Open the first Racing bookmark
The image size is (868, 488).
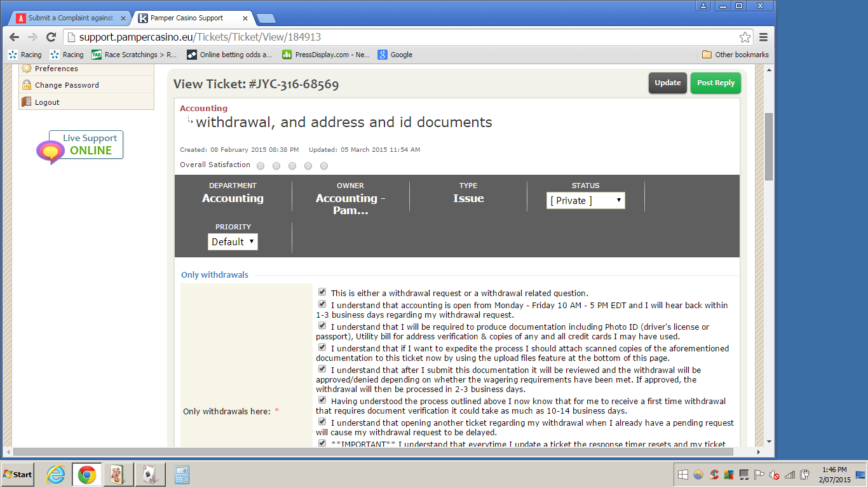click(x=25, y=55)
